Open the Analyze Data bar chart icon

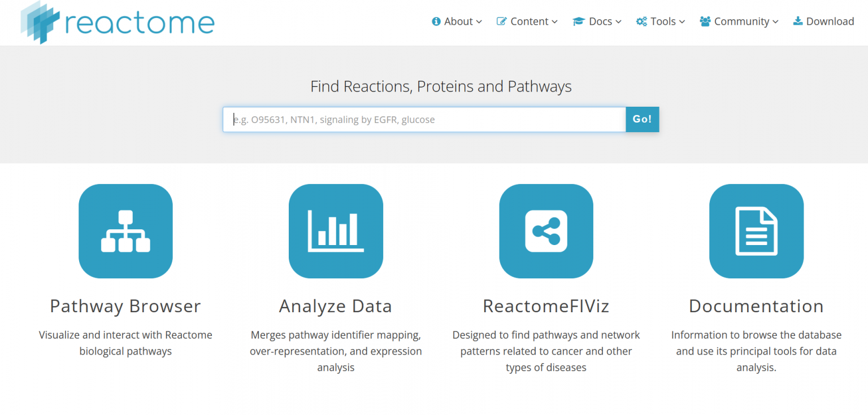coord(336,231)
